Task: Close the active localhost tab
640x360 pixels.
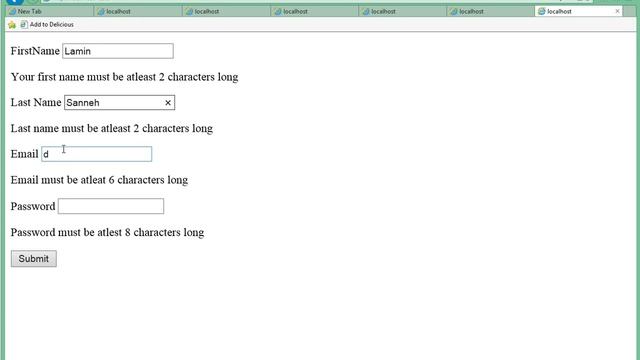Action: point(617,11)
